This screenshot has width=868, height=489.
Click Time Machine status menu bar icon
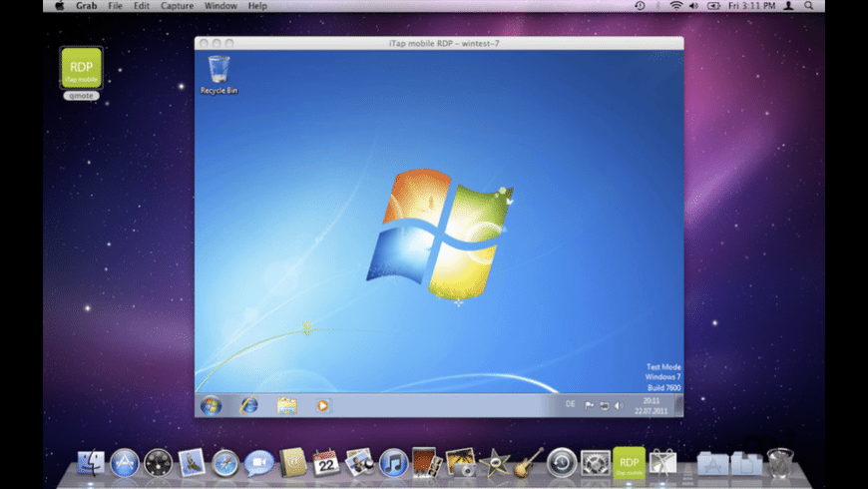coord(640,6)
